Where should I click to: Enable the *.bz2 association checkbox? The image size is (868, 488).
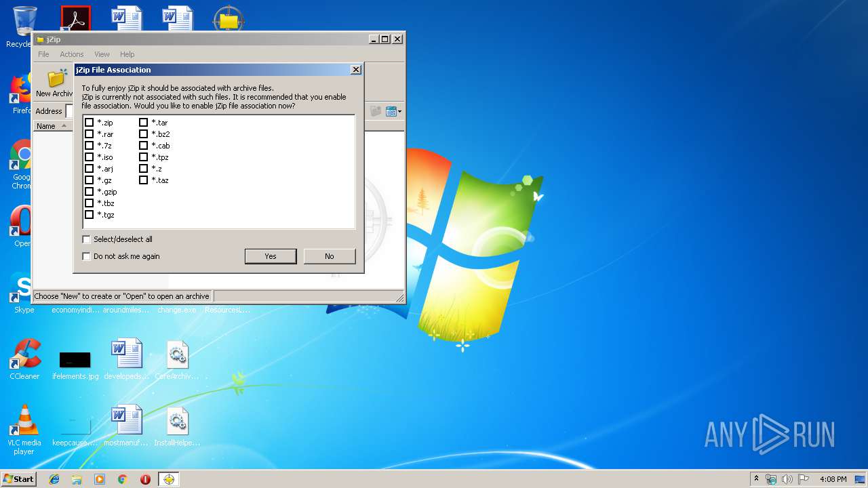pos(143,134)
